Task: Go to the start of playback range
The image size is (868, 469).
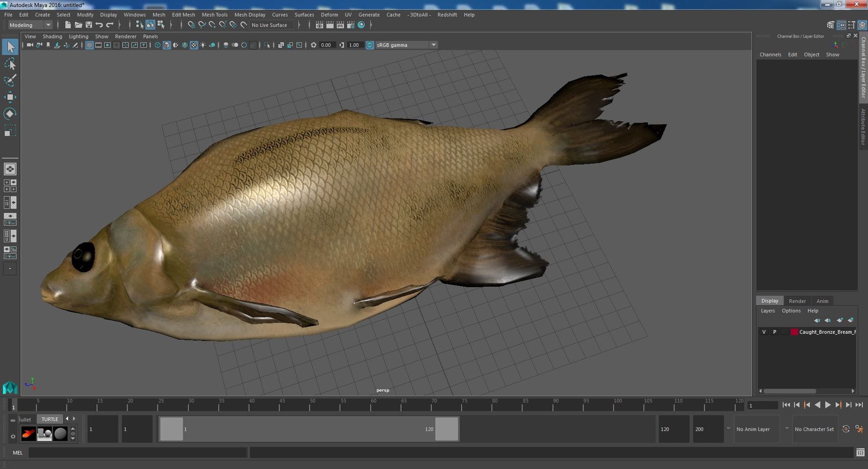Action: pos(786,405)
